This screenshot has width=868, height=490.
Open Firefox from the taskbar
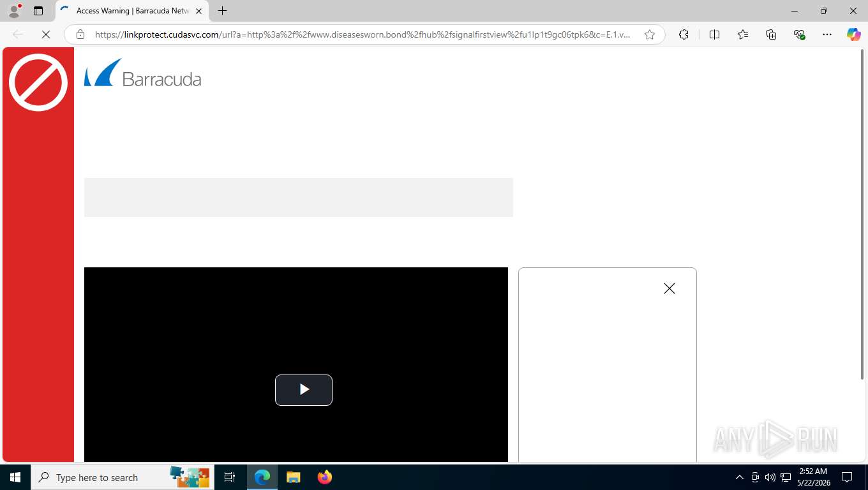coord(325,477)
